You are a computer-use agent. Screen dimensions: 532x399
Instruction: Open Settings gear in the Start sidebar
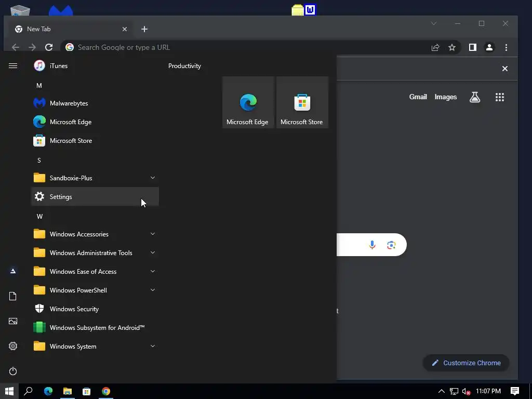[x=13, y=346]
